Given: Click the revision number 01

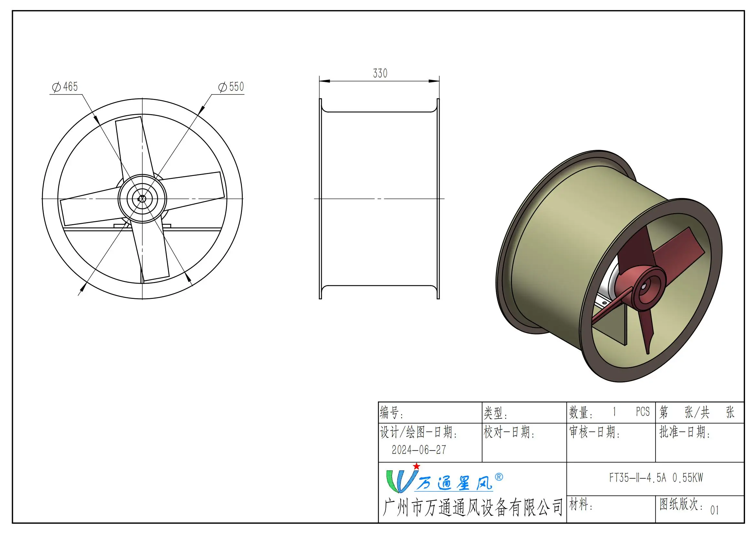Looking at the screenshot, I should 715,510.
